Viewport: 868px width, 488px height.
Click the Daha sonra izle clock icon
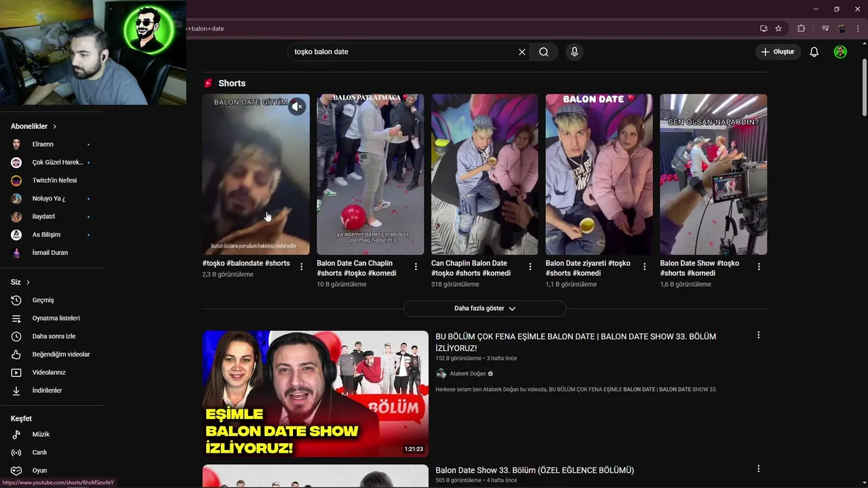point(17,336)
